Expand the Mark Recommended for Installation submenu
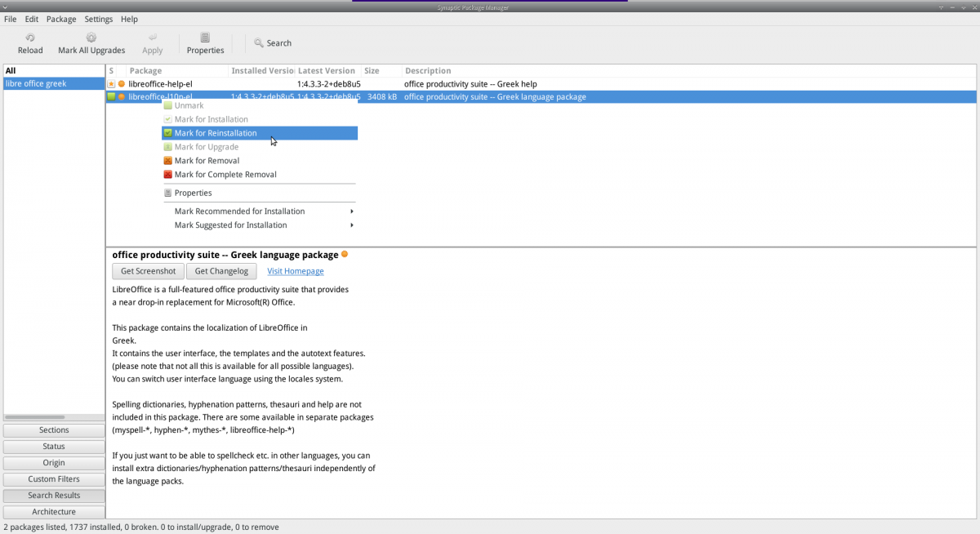Screen dimensions: 980x534 260,211
